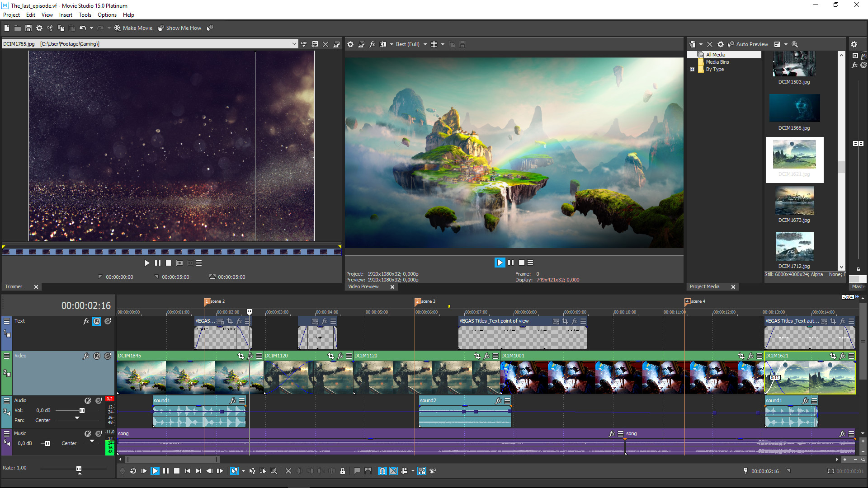The image size is (868, 488).
Task: Mute the Text track
Action: (x=97, y=321)
